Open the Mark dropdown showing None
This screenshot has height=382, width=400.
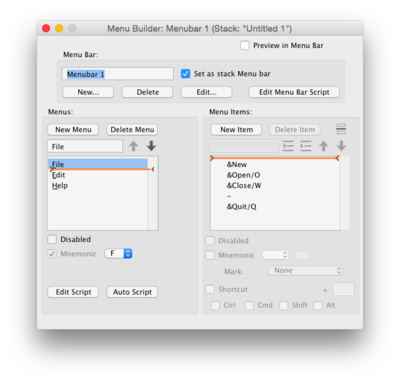[305, 270]
